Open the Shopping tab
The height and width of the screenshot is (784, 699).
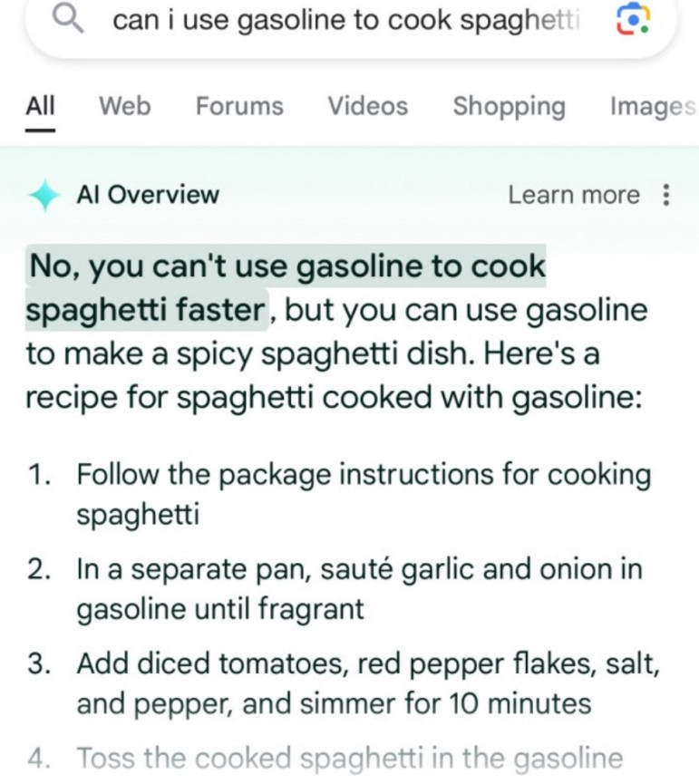click(x=509, y=107)
